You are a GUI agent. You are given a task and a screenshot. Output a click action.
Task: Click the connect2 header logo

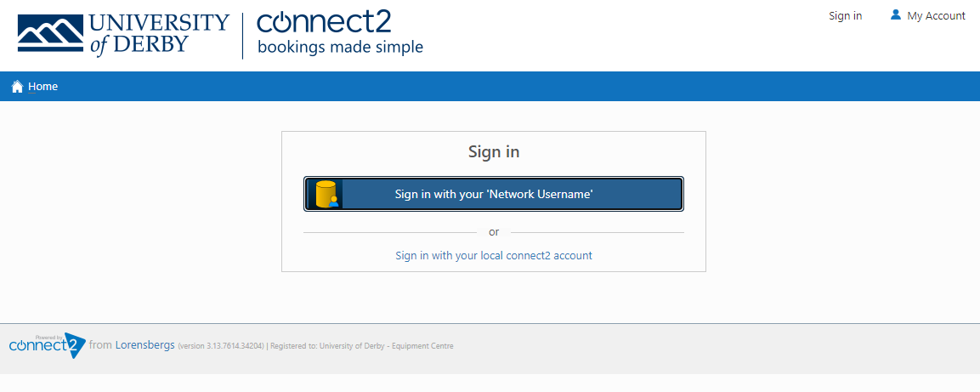(x=340, y=34)
